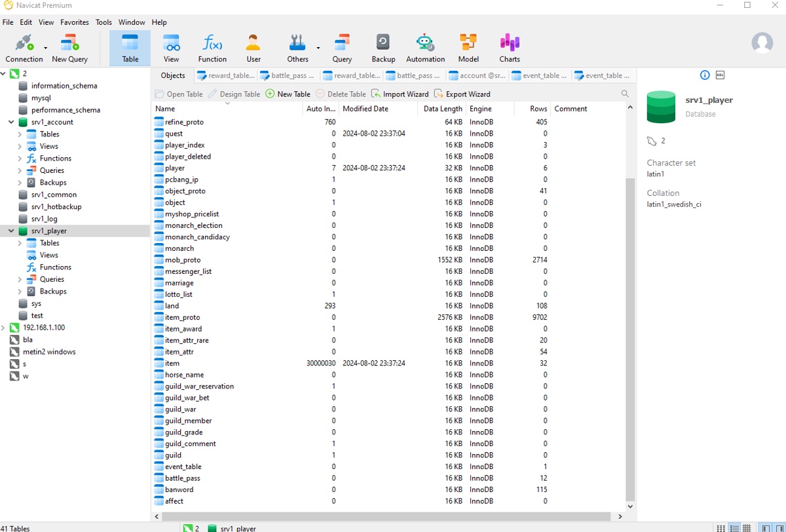Viewport: 786px width, 532px height.
Task: Open the Connection dropdown arrow
Action: coord(45,48)
